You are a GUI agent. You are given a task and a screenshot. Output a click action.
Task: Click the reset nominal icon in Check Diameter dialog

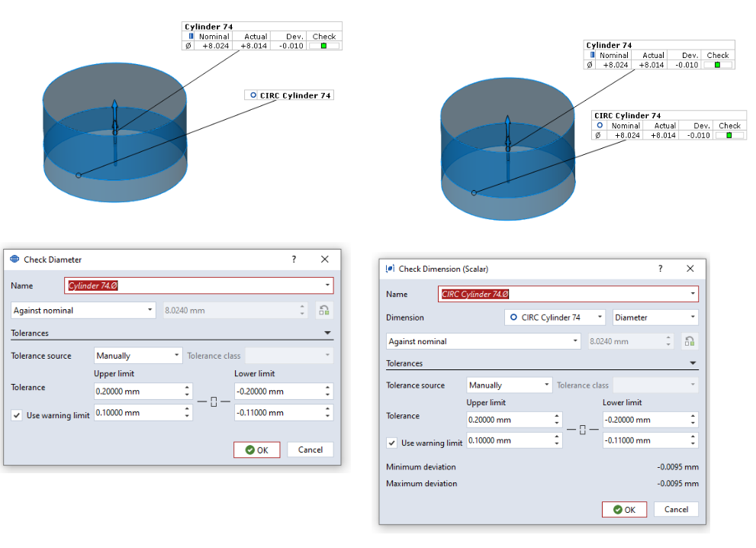(x=324, y=311)
